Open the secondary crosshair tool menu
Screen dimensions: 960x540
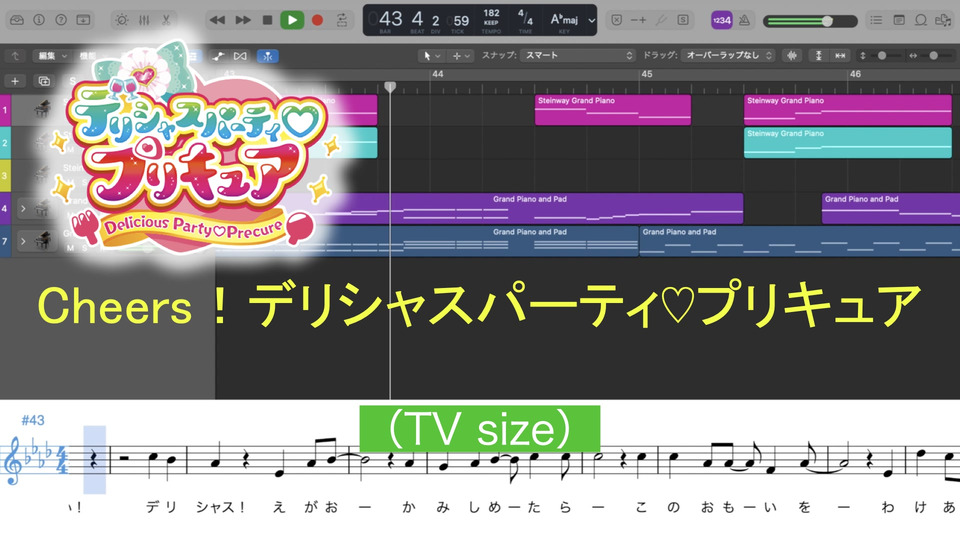coord(461,56)
